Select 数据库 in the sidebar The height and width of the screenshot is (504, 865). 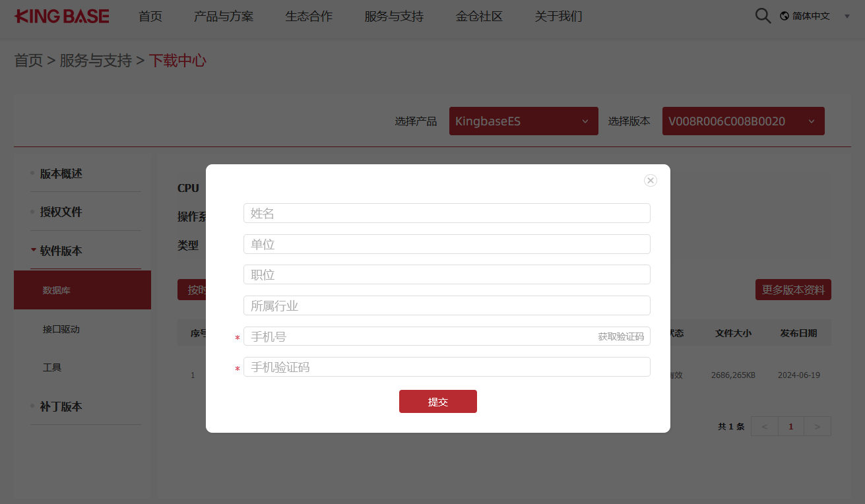(x=82, y=290)
